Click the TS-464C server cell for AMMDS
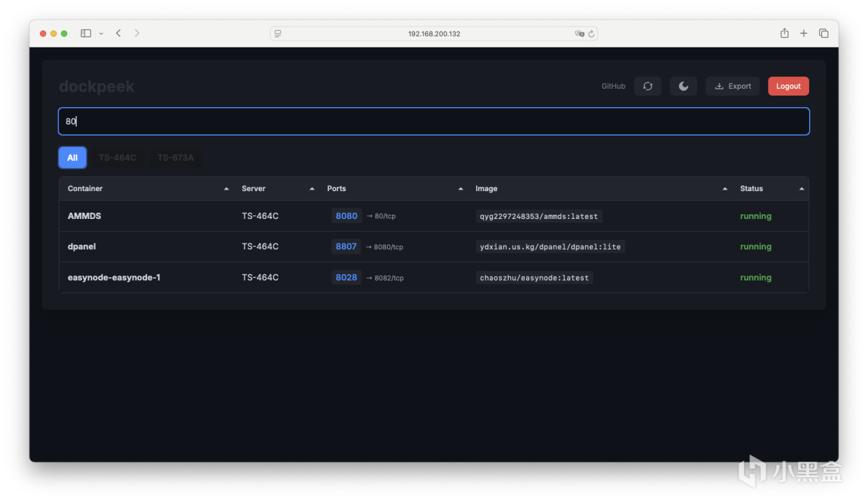868x501 pixels. (260, 216)
